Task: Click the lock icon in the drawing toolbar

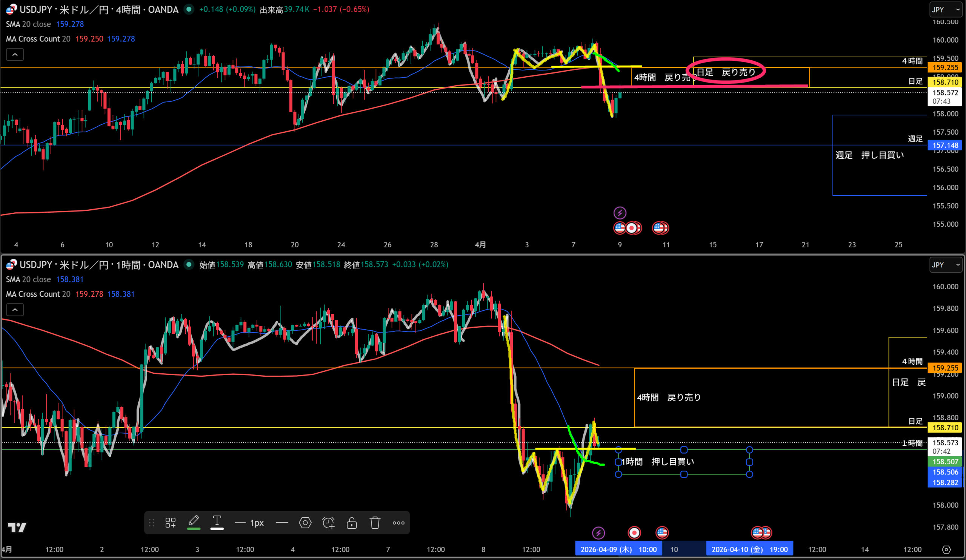Action: [352, 522]
